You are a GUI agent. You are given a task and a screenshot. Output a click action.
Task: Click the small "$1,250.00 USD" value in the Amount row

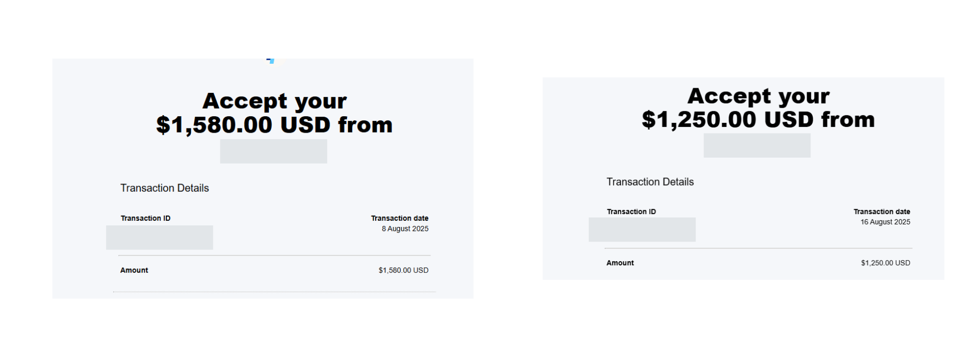885,263
